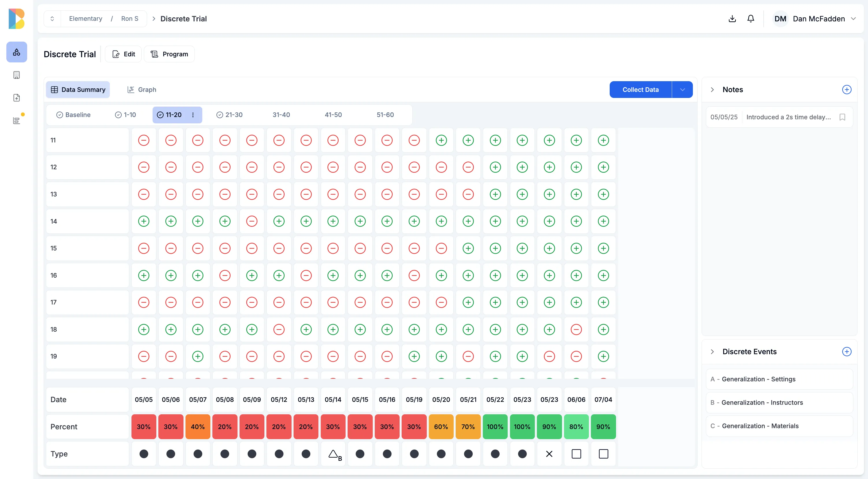This screenshot has height=479, width=868.
Task: Go to Elementary breadcrumb link
Action: 86,19
